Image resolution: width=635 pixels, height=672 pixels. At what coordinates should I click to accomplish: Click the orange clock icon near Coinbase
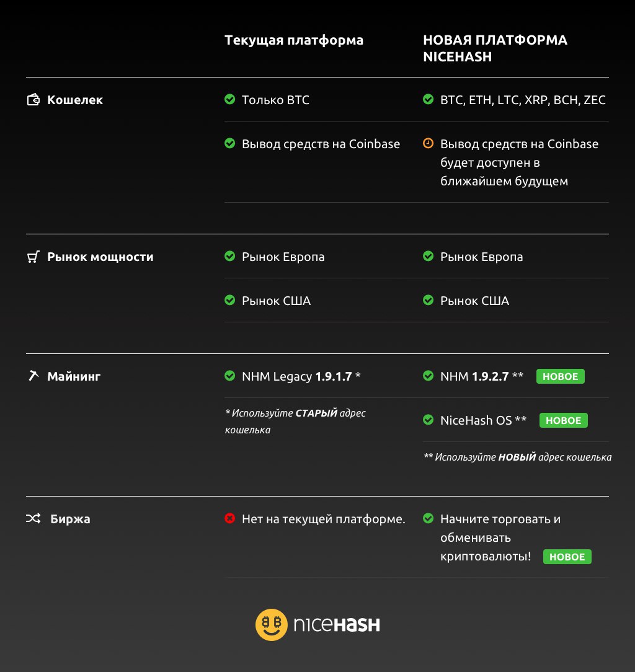pos(428,144)
